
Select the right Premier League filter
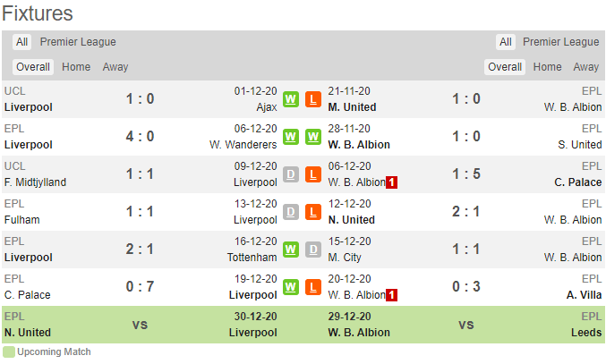(560, 42)
